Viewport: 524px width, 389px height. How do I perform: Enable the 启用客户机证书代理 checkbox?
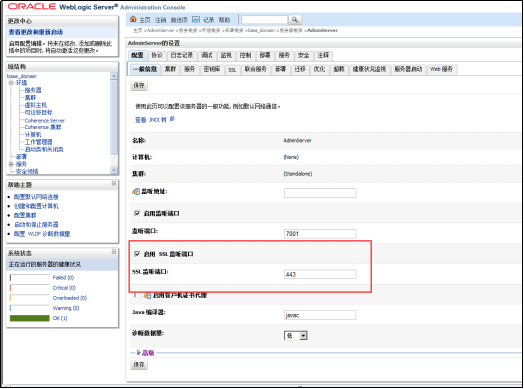click(x=137, y=295)
